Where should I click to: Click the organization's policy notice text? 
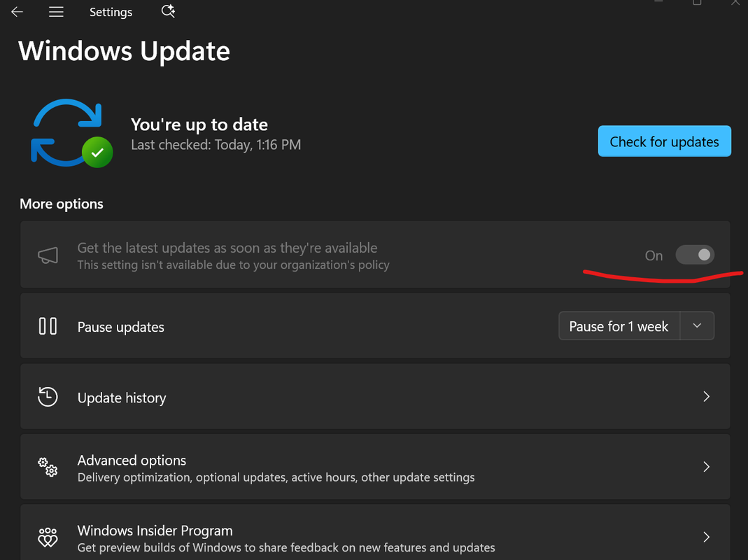[233, 265]
